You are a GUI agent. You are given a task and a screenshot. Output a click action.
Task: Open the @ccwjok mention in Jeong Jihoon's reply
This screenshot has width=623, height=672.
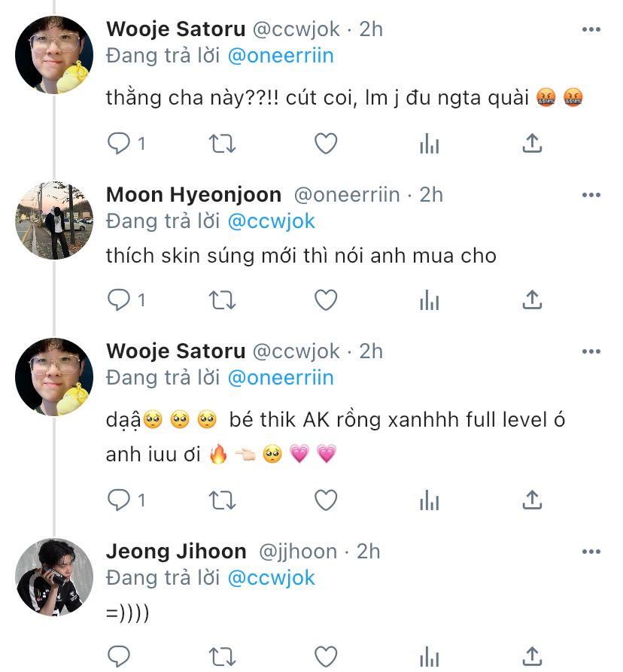[271, 578]
